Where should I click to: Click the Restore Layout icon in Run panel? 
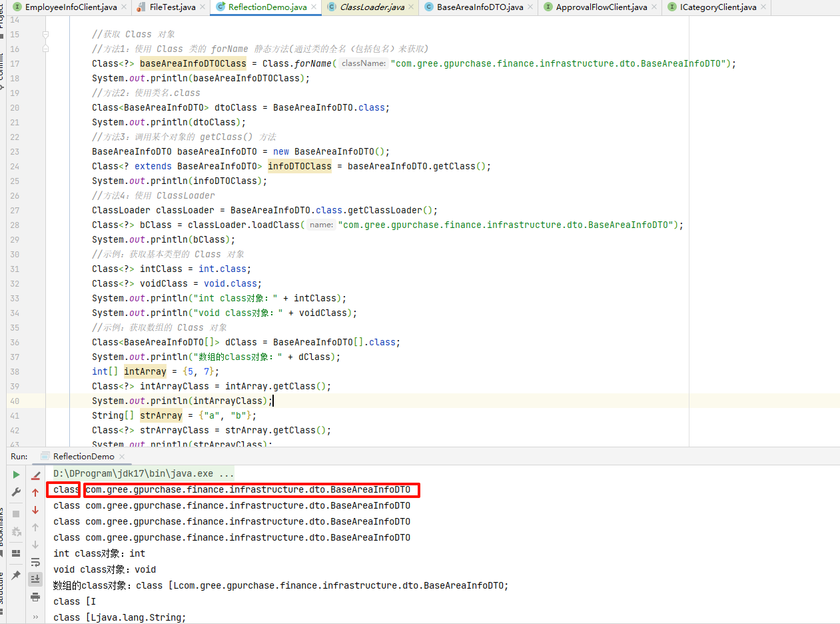16,553
